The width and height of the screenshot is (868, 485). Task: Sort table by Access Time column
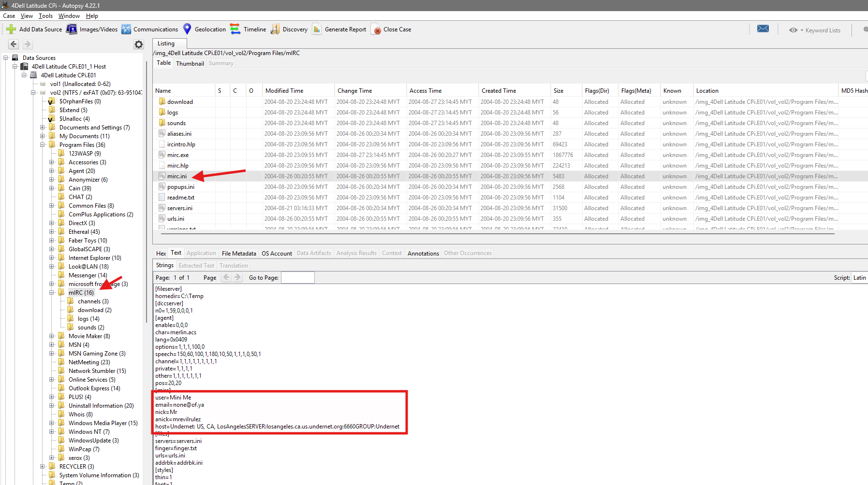(x=442, y=91)
